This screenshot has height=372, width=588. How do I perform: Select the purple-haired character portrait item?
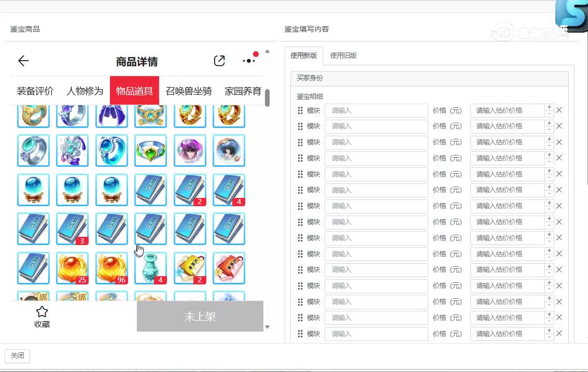pyautogui.click(x=190, y=151)
